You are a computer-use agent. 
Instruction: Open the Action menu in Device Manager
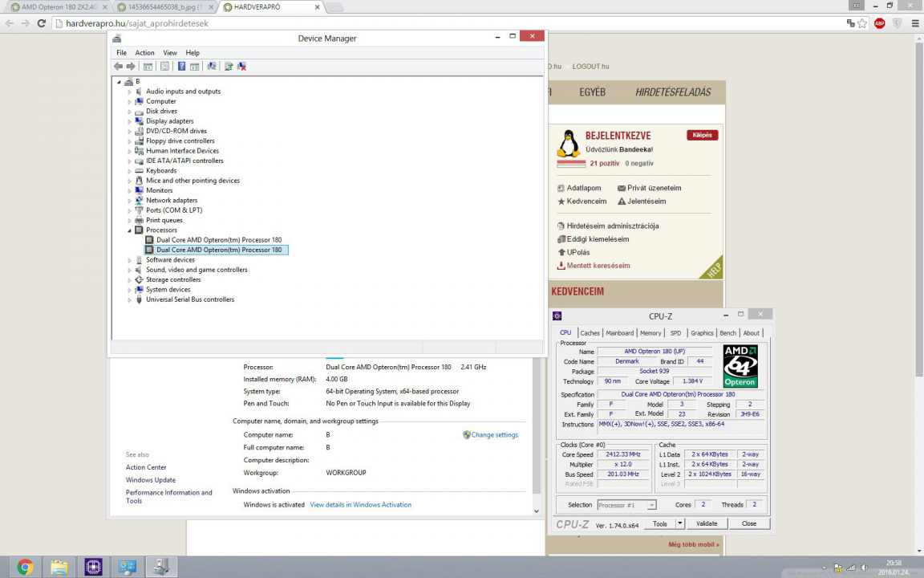click(144, 53)
